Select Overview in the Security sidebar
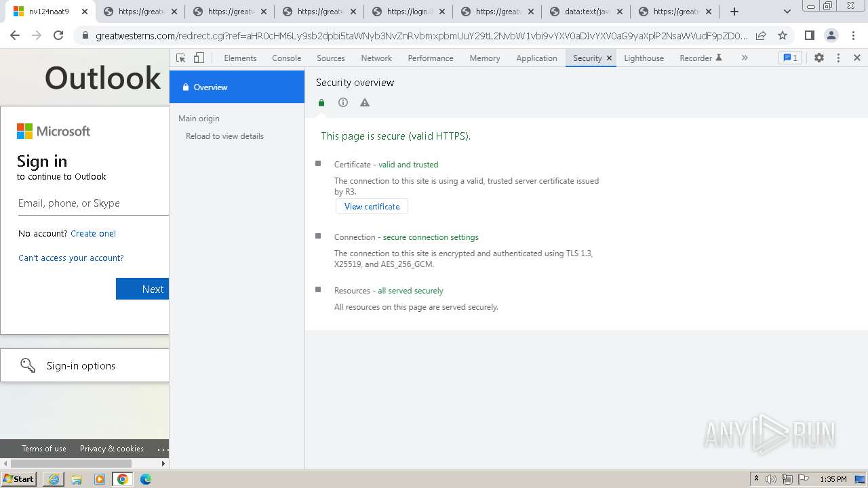This screenshot has height=488, width=868. (237, 87)
